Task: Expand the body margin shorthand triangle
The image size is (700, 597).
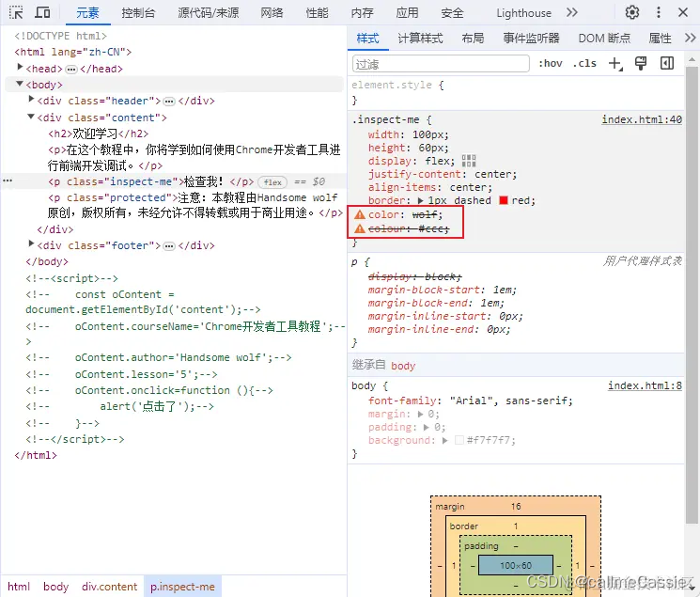Action: [x=421, y=415]
